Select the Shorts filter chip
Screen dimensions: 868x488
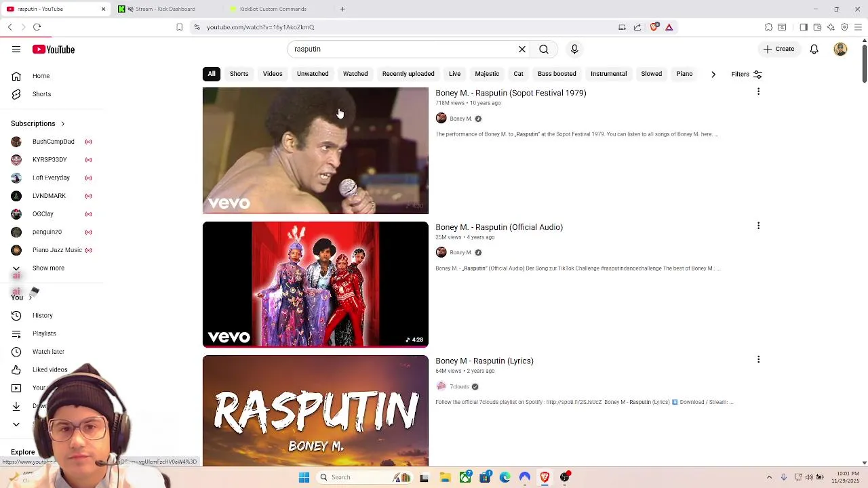pos(239,74)
